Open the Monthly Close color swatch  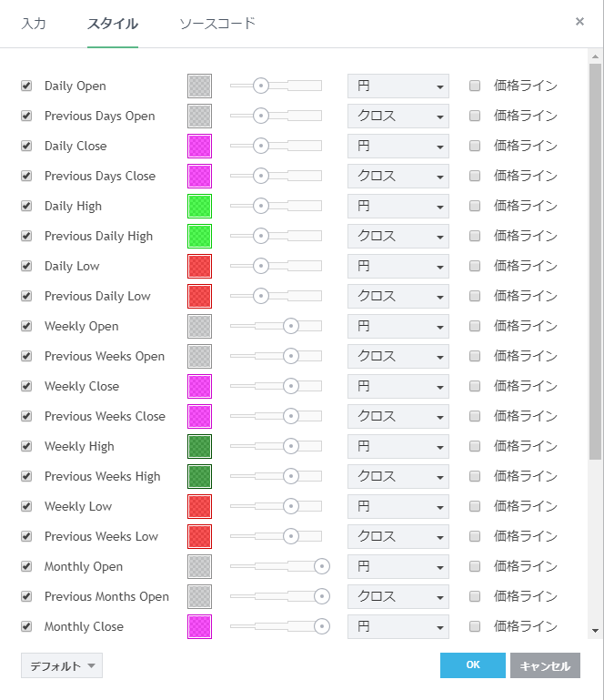click(x=199, y=626)
